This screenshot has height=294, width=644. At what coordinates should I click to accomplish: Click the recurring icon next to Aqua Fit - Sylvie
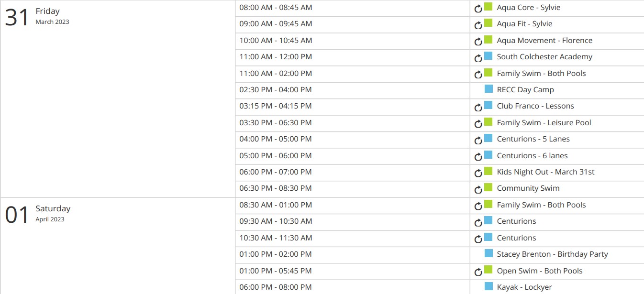pyautogui.click(x=478, y=25)
